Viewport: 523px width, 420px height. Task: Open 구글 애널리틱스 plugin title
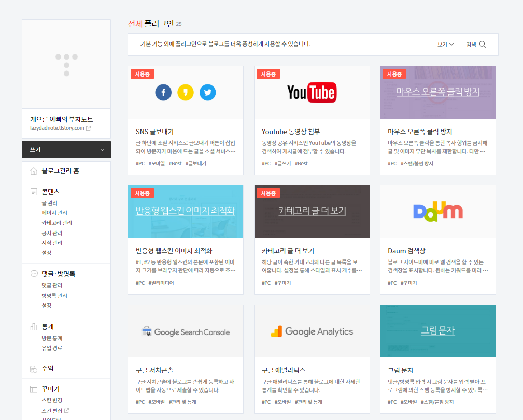point(284,370)
